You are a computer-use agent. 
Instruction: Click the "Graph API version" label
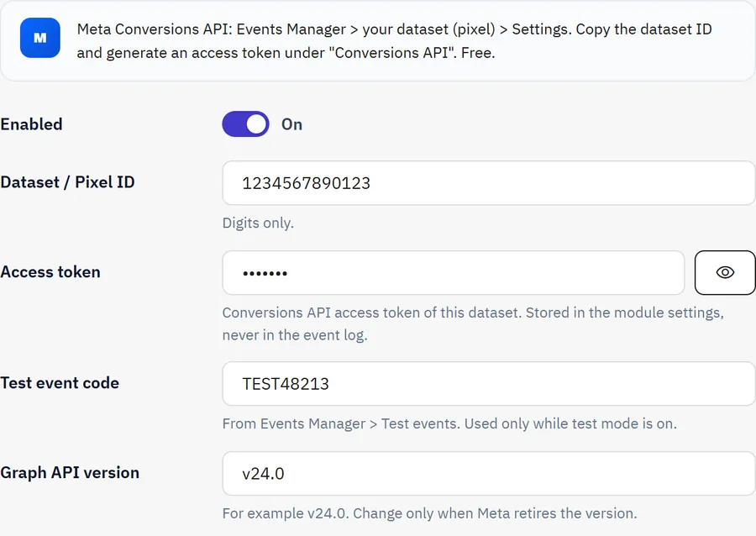(70, 472)
